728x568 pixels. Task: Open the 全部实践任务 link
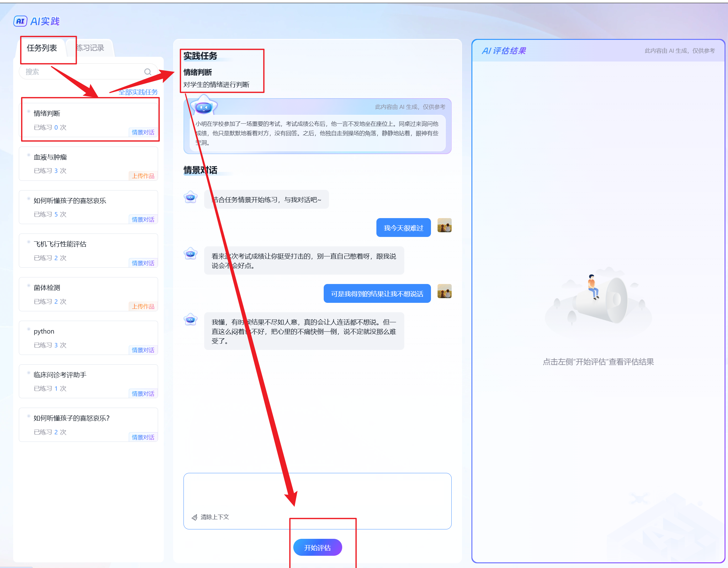pos(138,92)
